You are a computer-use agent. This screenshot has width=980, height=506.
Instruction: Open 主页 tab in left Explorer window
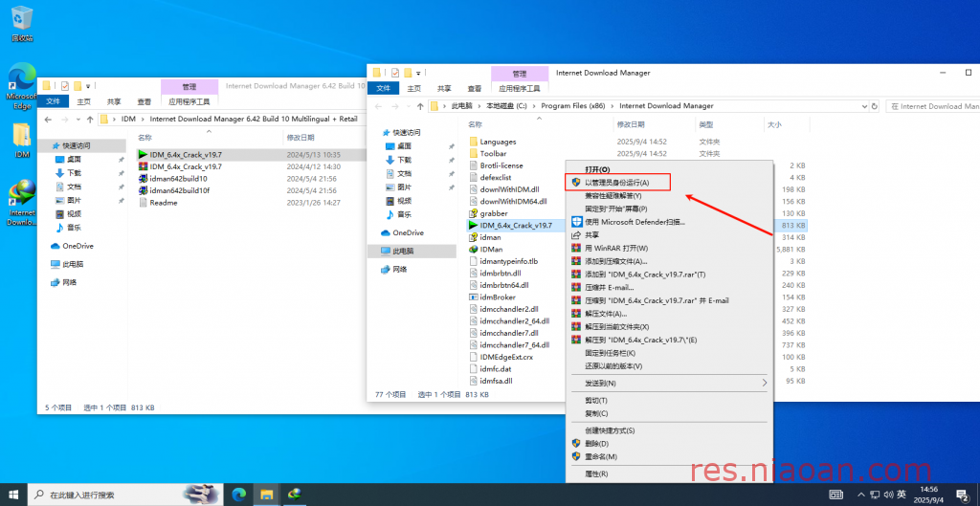(84, 101)
